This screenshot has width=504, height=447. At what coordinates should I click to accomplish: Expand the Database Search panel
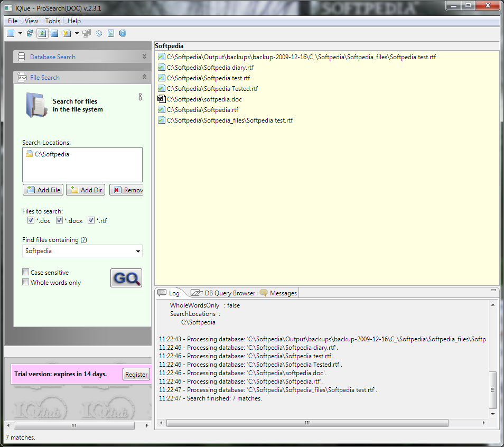144,57
